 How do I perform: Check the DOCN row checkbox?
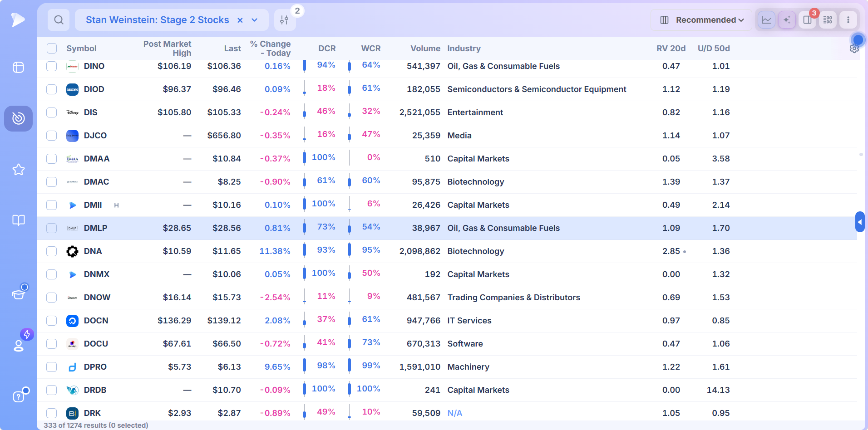coord(52,321)
